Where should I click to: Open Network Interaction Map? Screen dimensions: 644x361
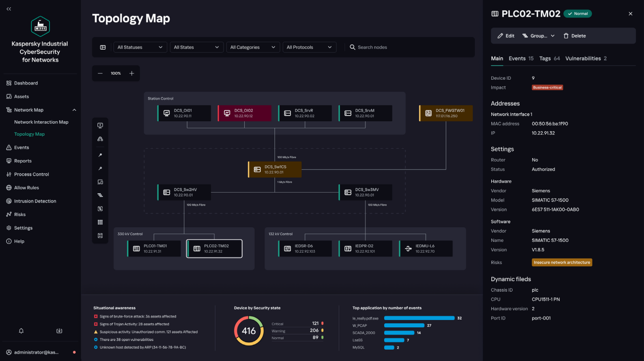(41, 122)
